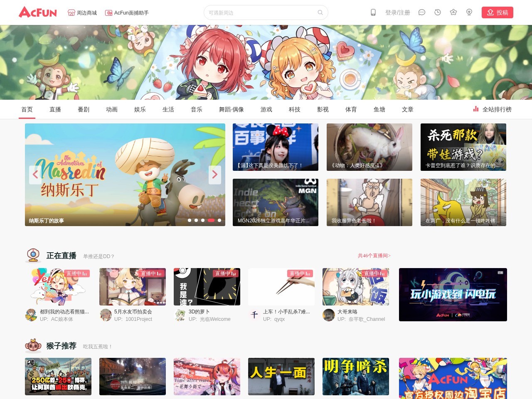Click live title 5月水友币拍卖会

(133, 312)
